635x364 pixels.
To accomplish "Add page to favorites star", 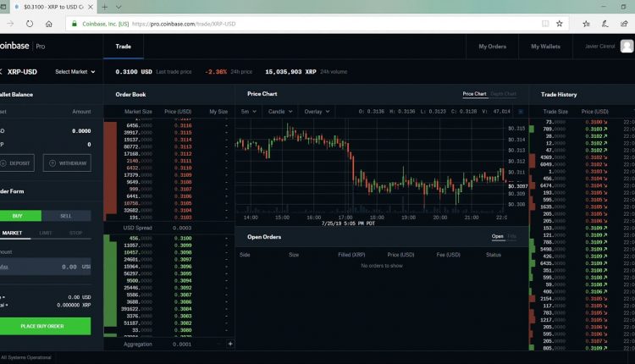I will click(560, 24).
